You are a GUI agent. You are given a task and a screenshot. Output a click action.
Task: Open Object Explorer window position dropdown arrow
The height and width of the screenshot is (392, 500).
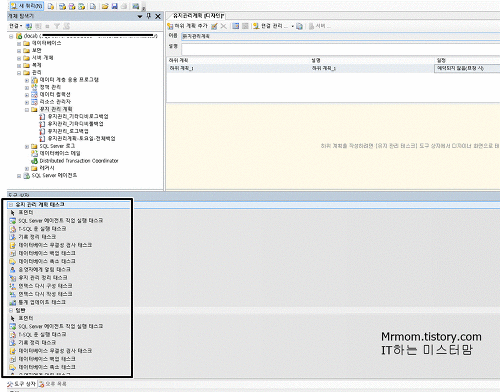pos(140,16)
